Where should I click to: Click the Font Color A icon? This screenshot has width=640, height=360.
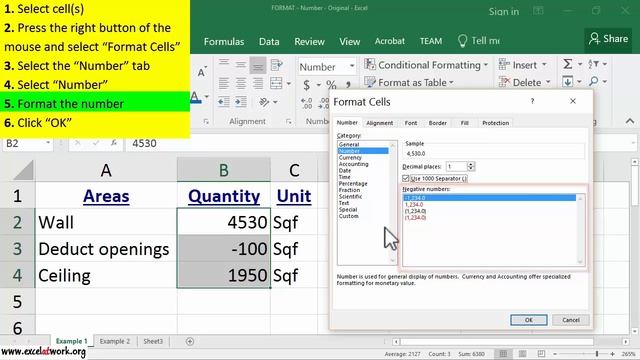click(196, 98)
